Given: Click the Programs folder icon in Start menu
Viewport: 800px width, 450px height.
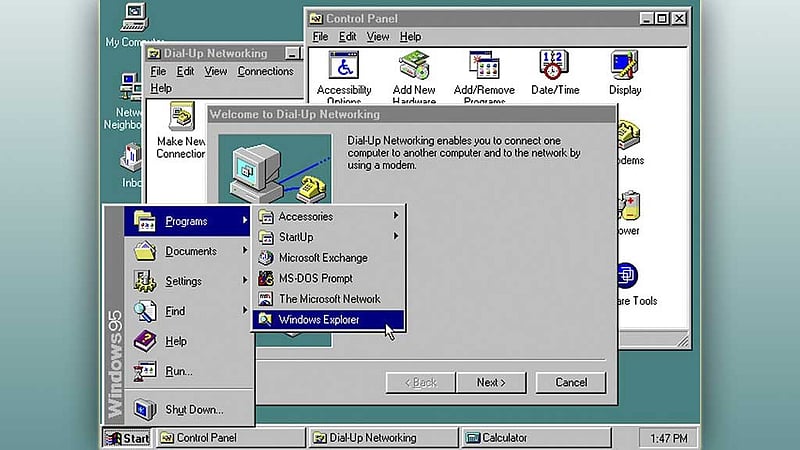Looking at the screenshot, I should pyautogui.click(x=145, y=221).
